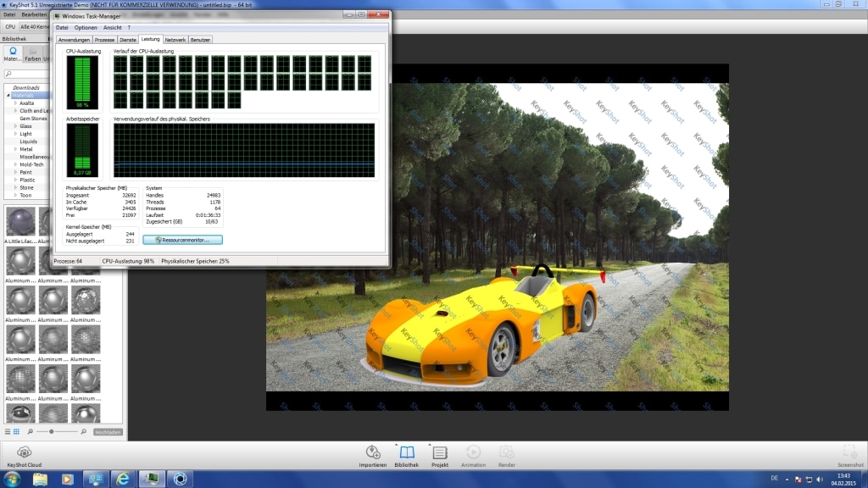Expand the Glass folder
Image resolution: width=868 pixels, height=488 pixels.
(x=15, y=126)
